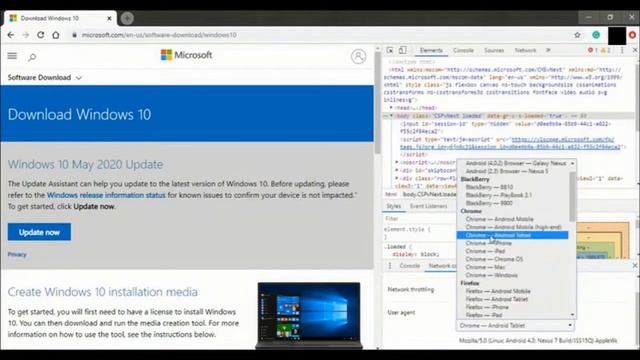
Task: Select Android (2.3) Browser — Nexus S option
Action: 512,171
